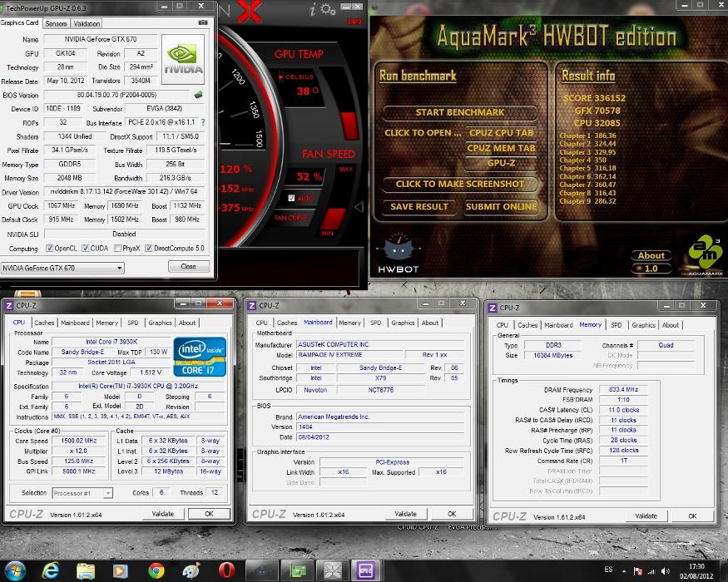Click START BENCHMARK in AquaMark
728x582 pixels.
(459, 112)
